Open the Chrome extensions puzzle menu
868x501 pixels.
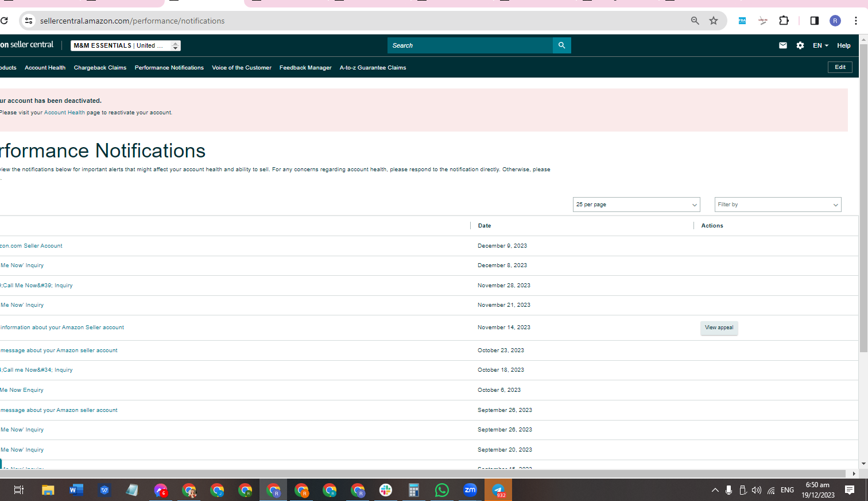[784, 21]
